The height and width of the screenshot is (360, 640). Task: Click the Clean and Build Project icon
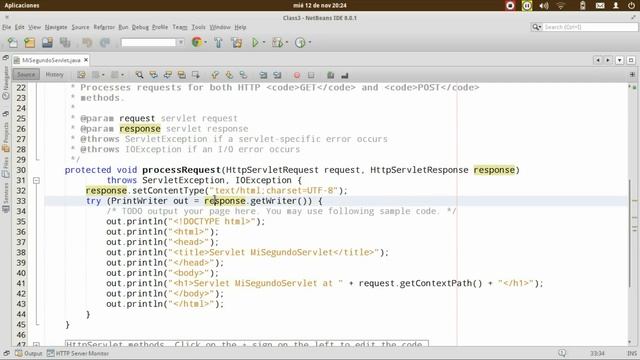(x=237, y=42)
